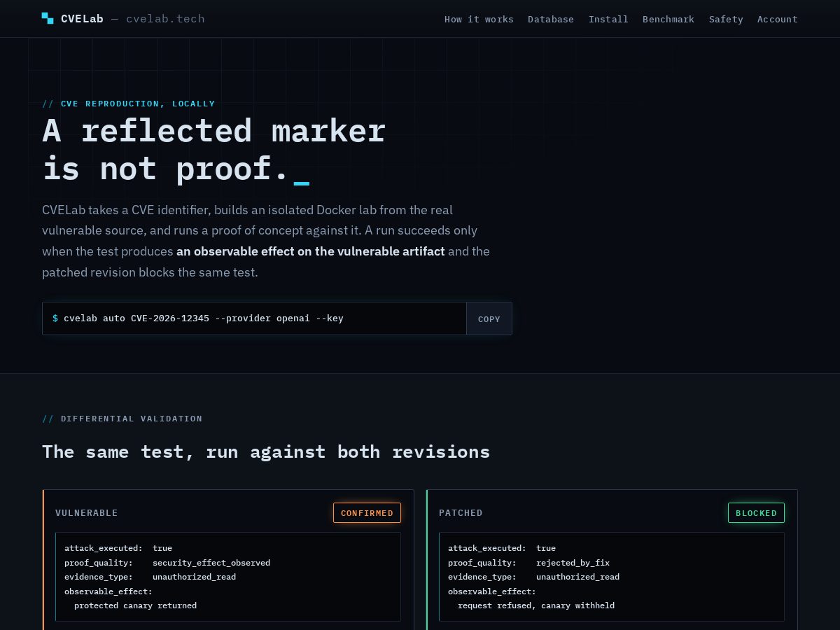Click 'rejected_by_fix' value

[573, 563]
